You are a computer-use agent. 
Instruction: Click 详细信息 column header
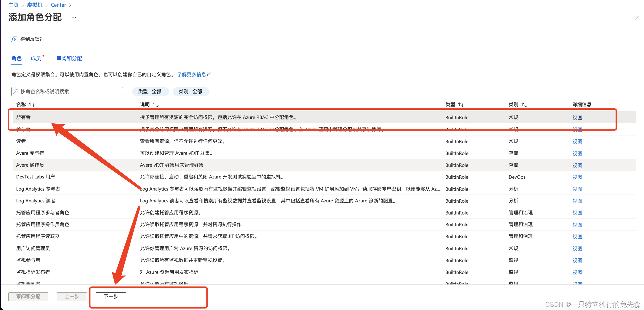582,105
